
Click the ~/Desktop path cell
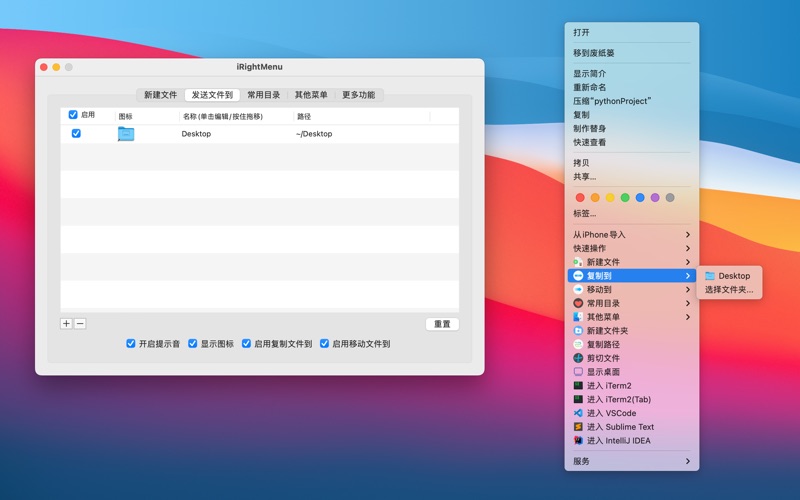(314, 134)
